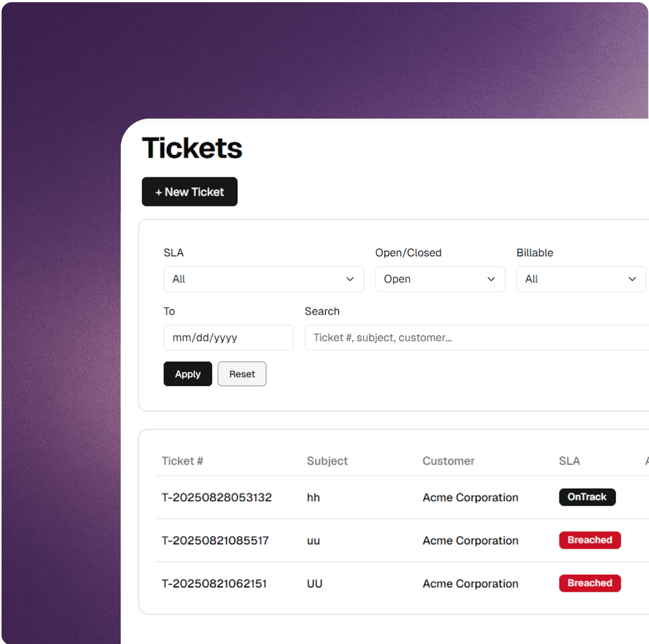Click the + New Ticket button
Screen dimensions: 649x644
pos(189,192)
